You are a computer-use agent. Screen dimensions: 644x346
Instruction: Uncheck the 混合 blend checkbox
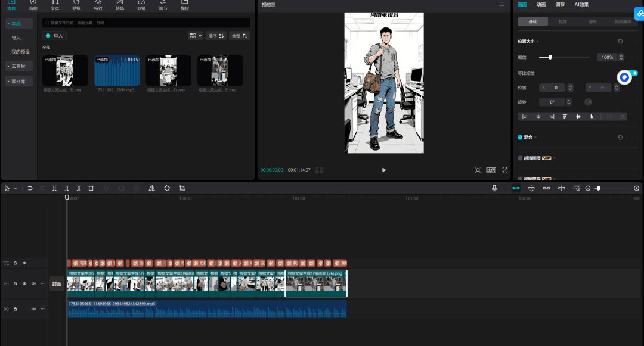point(520,138)
